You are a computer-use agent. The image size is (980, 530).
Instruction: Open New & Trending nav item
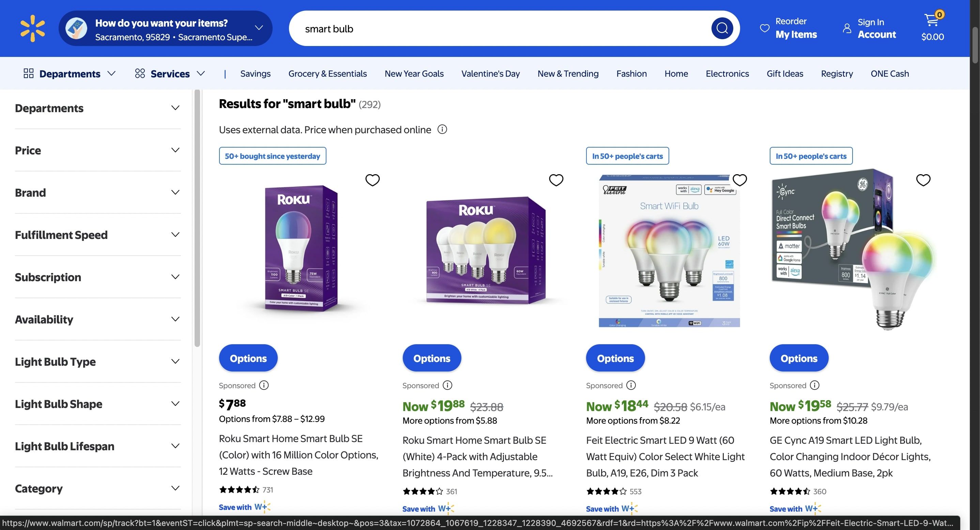[568, 73]
